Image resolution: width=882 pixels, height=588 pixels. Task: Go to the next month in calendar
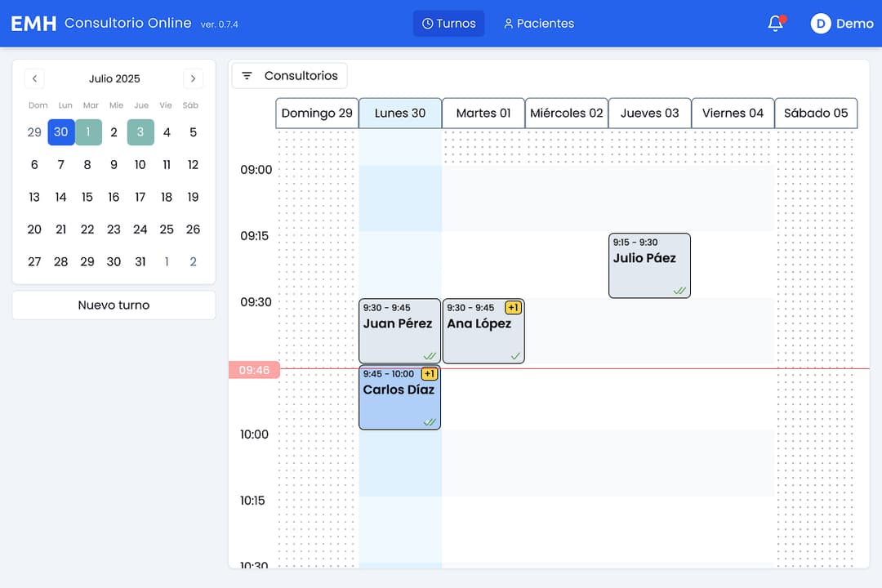193,78
